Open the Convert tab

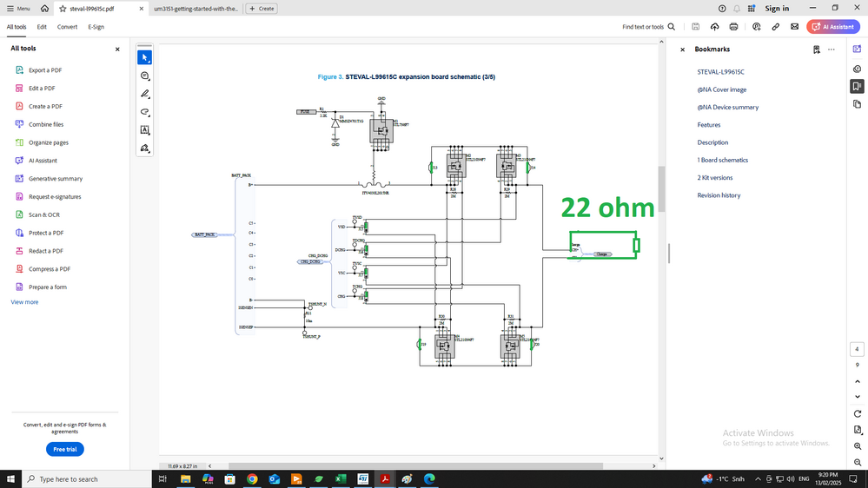pyautogui.click(x=67, y=27)
